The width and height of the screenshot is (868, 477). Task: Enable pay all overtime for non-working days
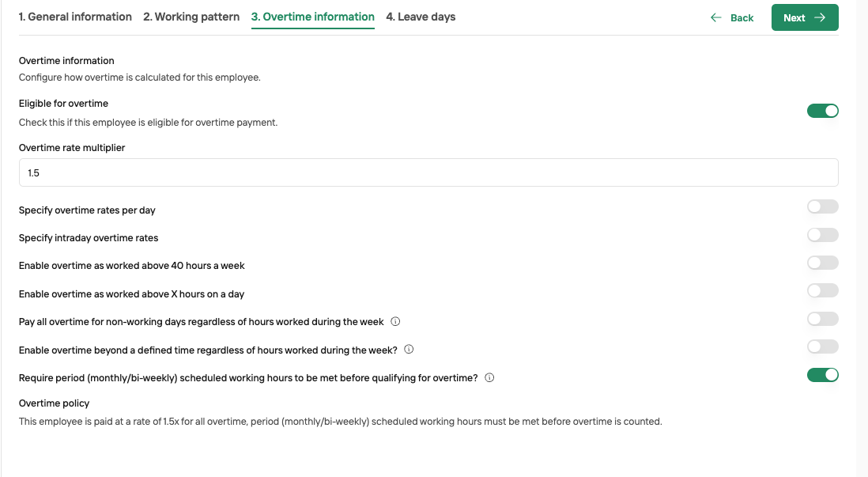point(823,319)
